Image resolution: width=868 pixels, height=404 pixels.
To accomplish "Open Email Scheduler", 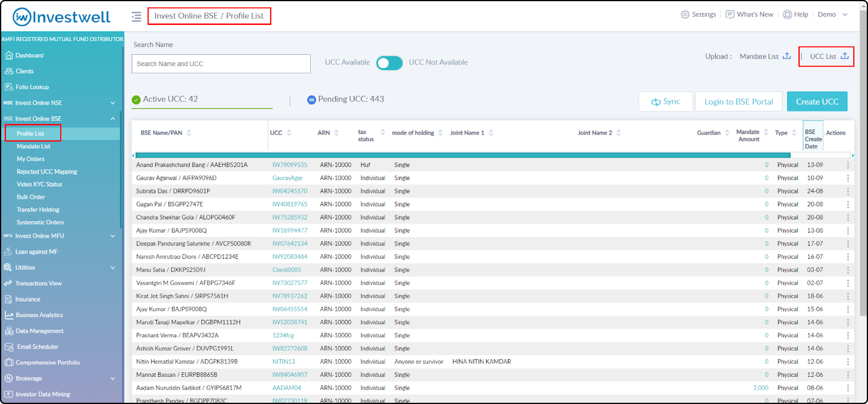I will pyautogui.click(x=37, y=347).
